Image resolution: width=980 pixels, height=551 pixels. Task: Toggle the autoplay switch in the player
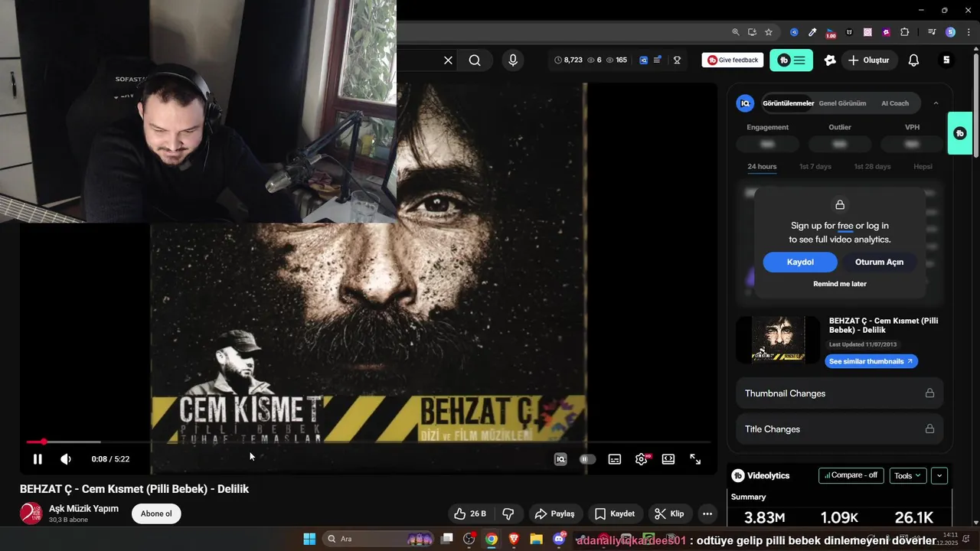(587, 459)
